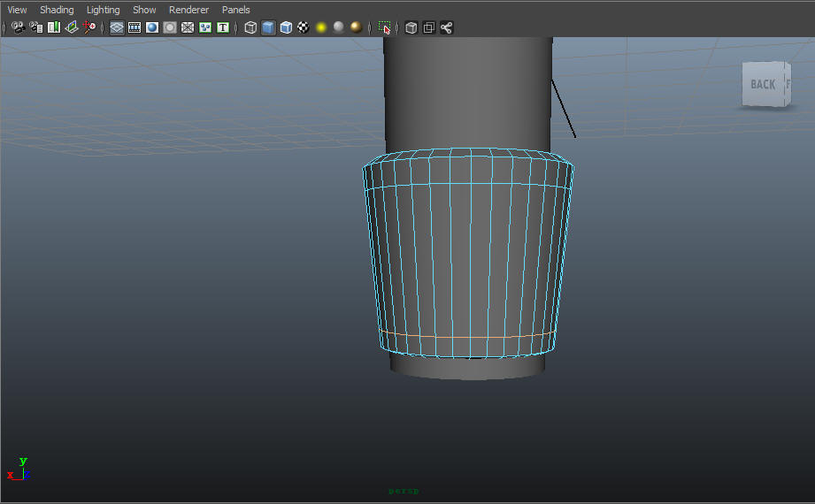Screen dimensions: 815x504
Task: Toggle the film gate icon
Action: click(x=135, y=27)
